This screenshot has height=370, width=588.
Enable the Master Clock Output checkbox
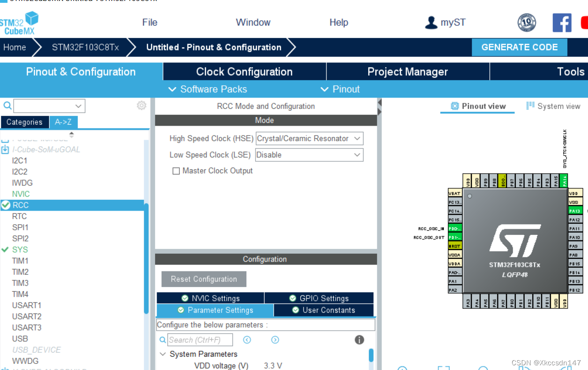coord(176,171)
